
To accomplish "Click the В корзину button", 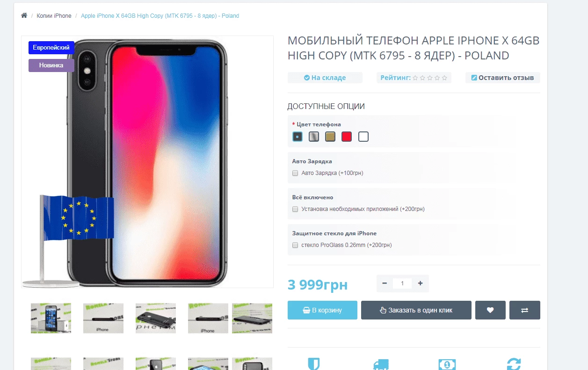I will click(322, 310).
